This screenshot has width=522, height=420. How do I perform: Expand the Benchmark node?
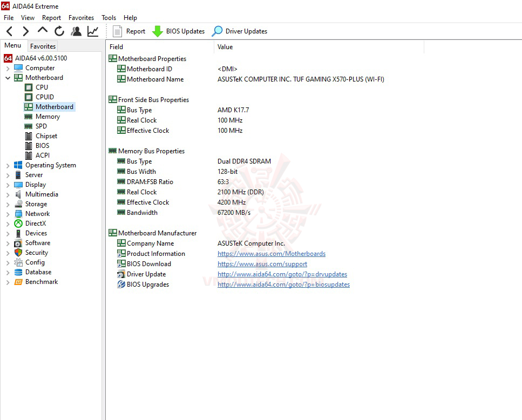point(8,282)
